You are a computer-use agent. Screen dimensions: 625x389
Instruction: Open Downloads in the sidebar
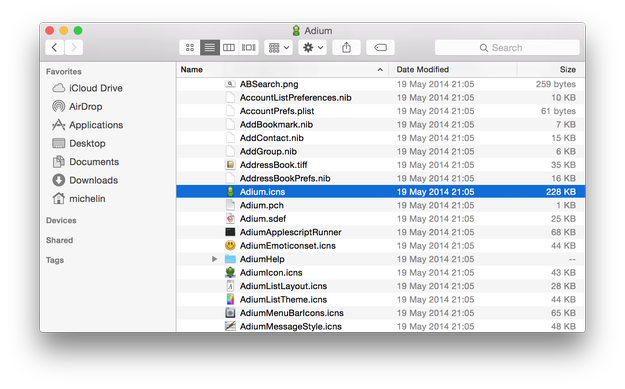[x=85, y=180]
